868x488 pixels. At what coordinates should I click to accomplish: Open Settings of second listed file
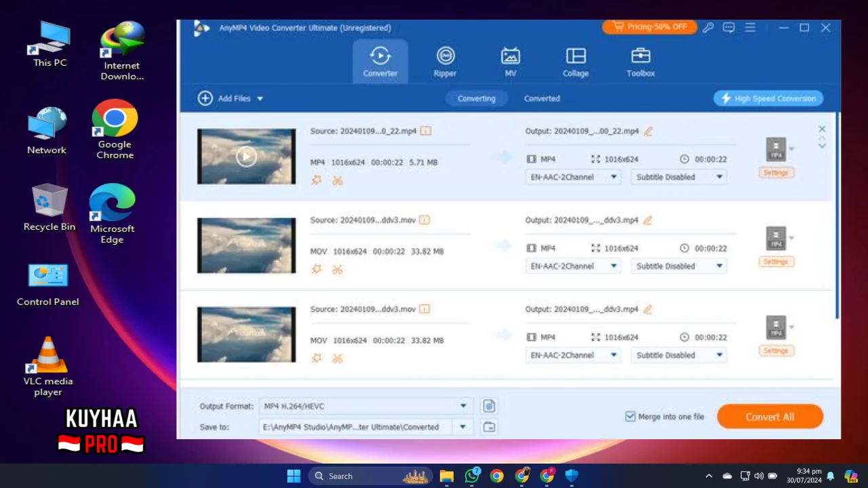click(776, 262)
